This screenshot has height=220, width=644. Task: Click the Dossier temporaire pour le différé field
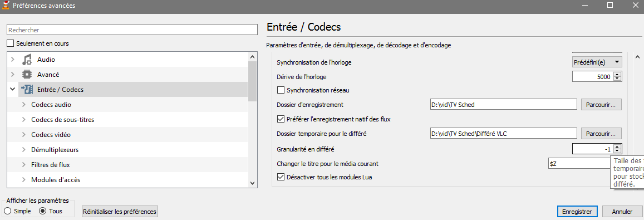click(504, 134)
